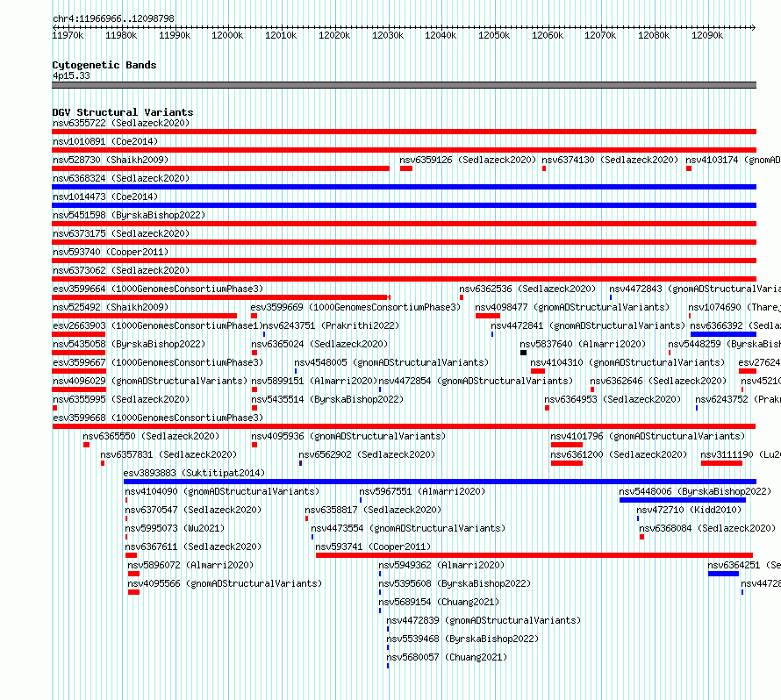Open nsv6357831 (Sedlazeck2020) label
The width and height of the screenshot is (781, 700).
point(168,454)
